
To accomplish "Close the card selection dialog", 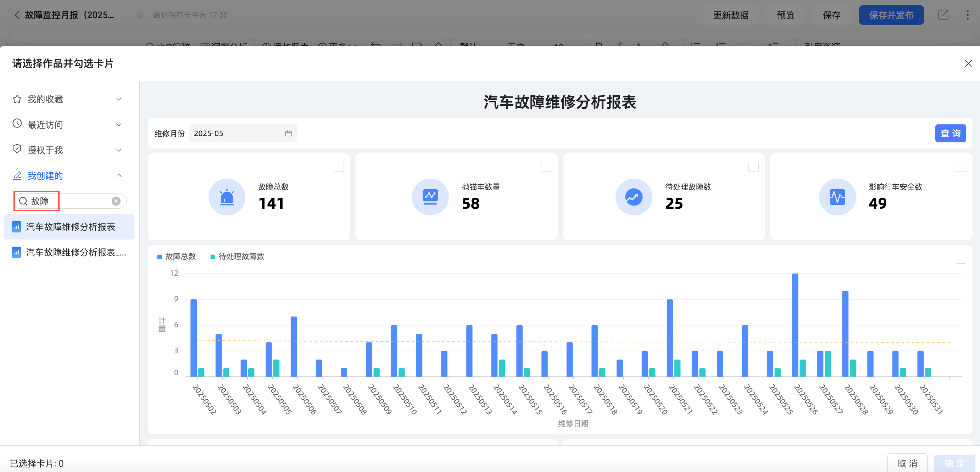I will (968, 63).
